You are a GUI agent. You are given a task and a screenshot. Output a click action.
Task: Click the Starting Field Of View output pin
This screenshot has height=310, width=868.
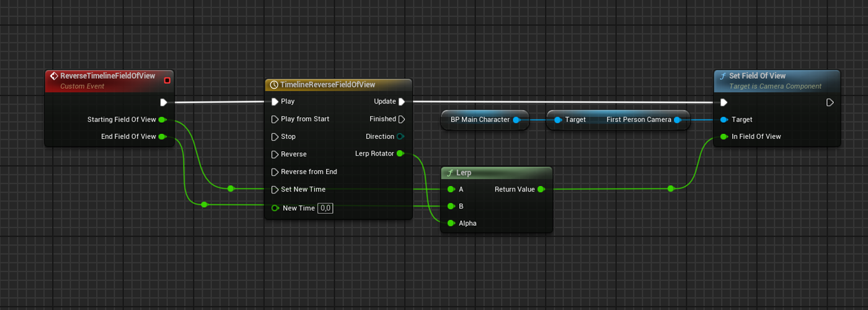point(162,120)
